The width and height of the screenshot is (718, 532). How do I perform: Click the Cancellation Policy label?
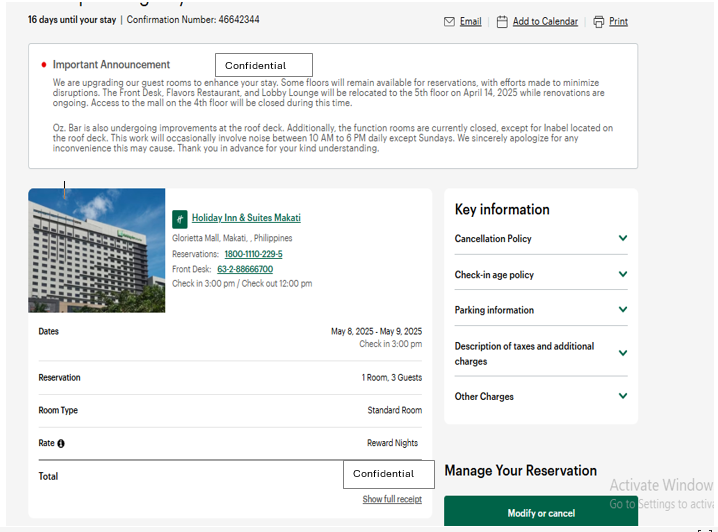(x=493, y=239)
